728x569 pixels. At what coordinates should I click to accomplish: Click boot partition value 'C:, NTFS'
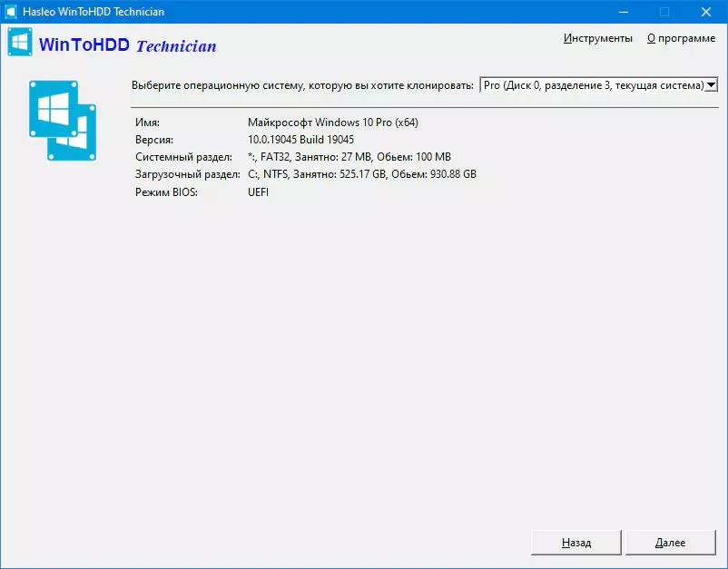(x=268, y=174)
